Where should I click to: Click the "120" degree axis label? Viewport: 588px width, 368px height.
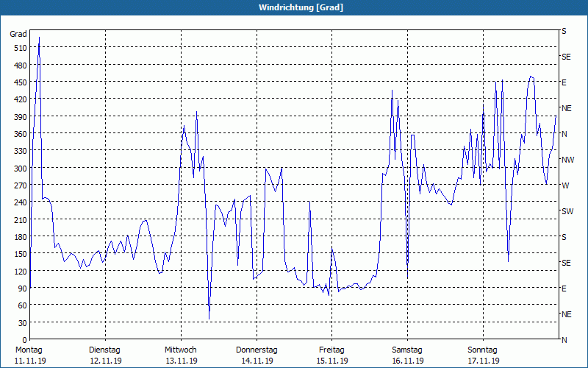[x=21, y=271]
